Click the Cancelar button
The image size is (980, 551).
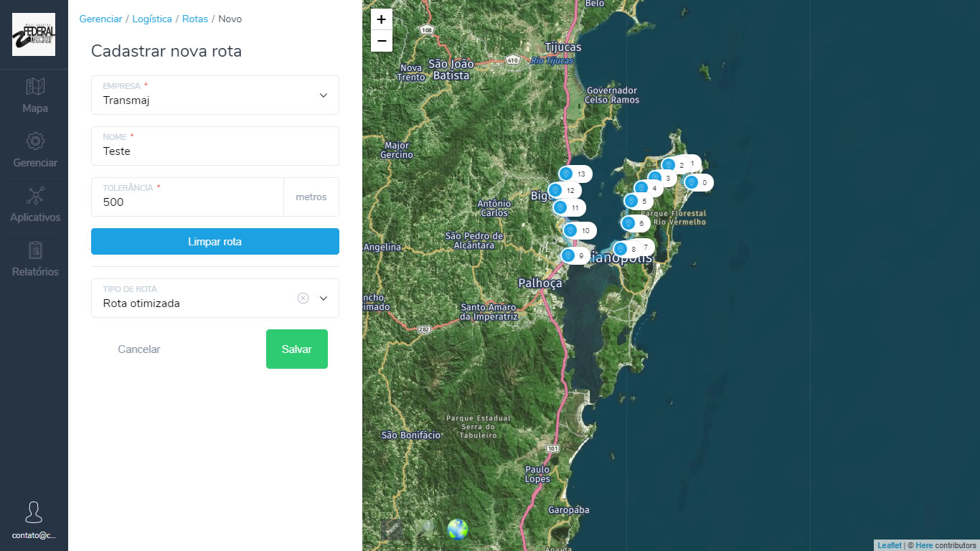[139, 349]
